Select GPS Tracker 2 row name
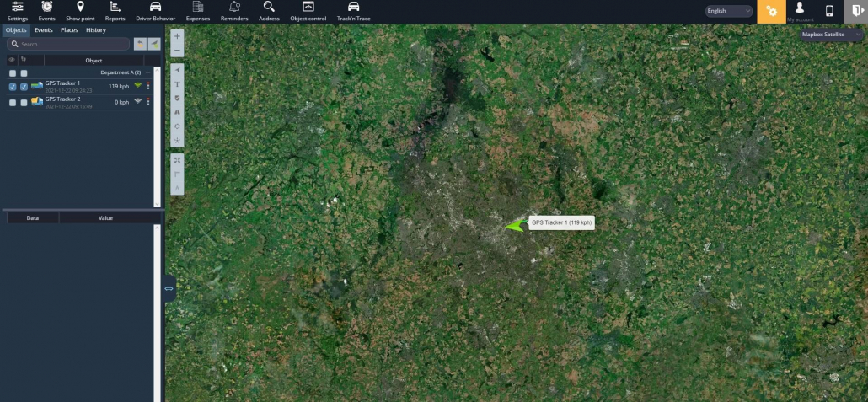 pyautogui.click(x=62, y=99)
